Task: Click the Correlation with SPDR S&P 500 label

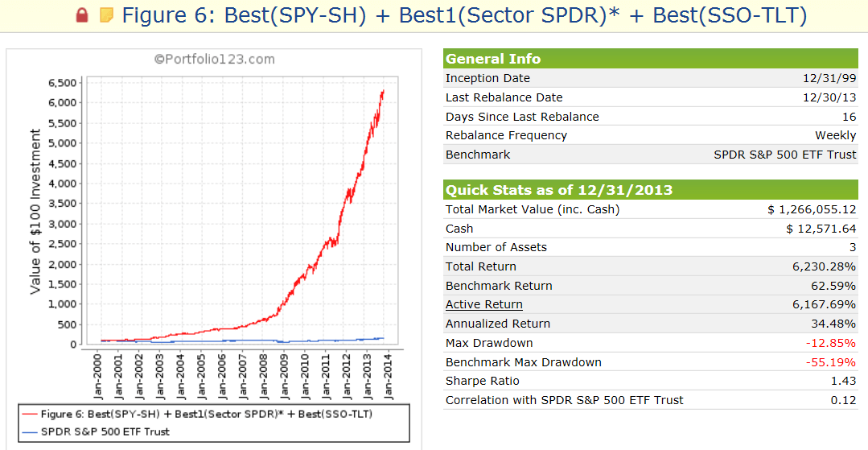Action: [565, 400]
